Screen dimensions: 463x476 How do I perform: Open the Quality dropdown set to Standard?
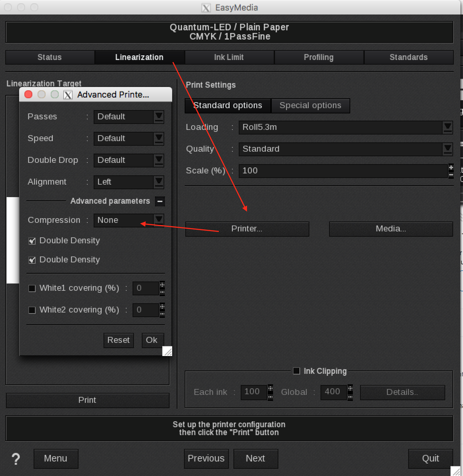point(448,149)
